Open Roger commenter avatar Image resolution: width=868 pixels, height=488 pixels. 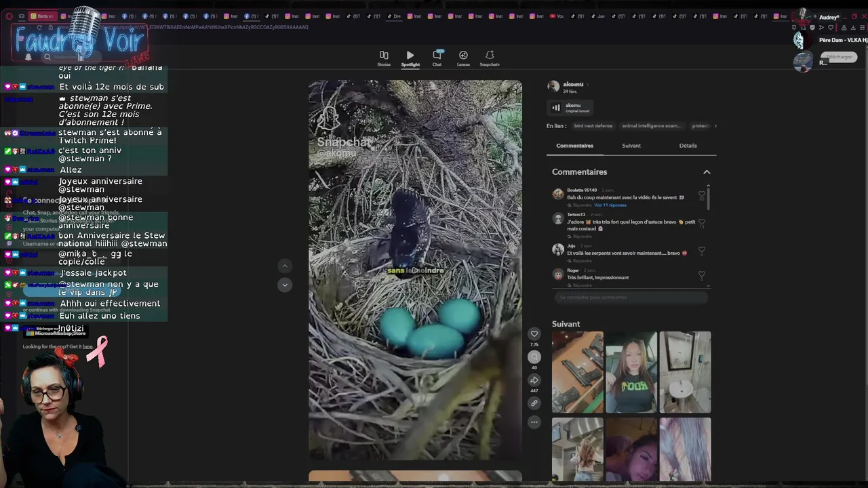tap(558, 274)
